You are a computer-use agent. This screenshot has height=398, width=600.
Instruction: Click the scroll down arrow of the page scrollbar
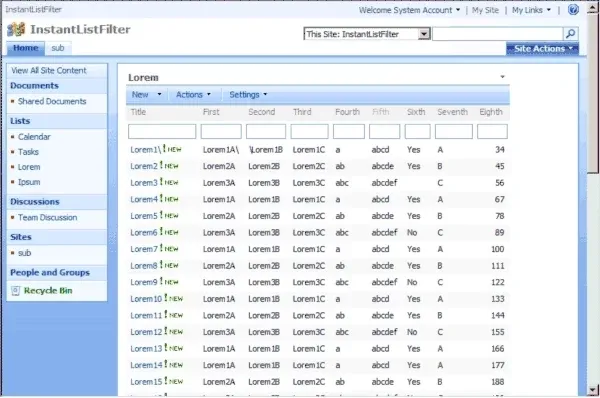click(x=593, y=391)
